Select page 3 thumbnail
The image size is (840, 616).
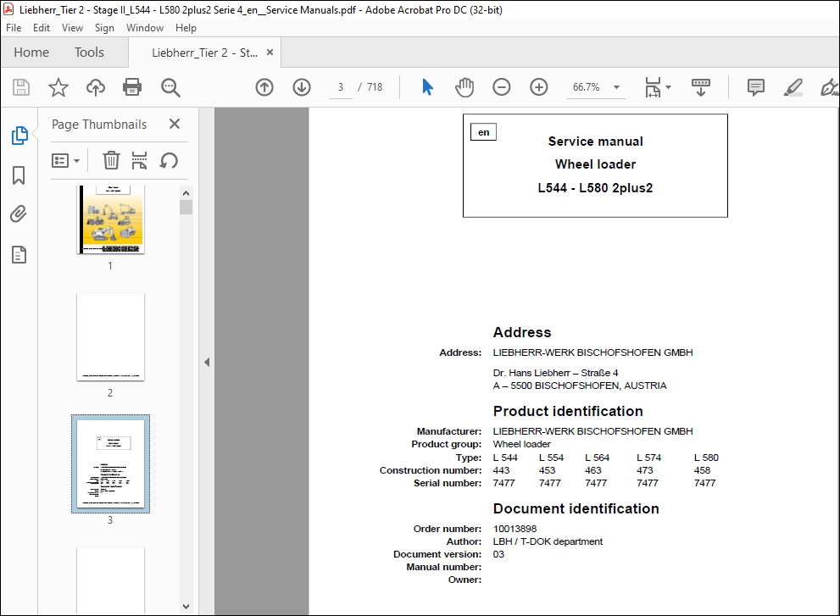(110, 463)
